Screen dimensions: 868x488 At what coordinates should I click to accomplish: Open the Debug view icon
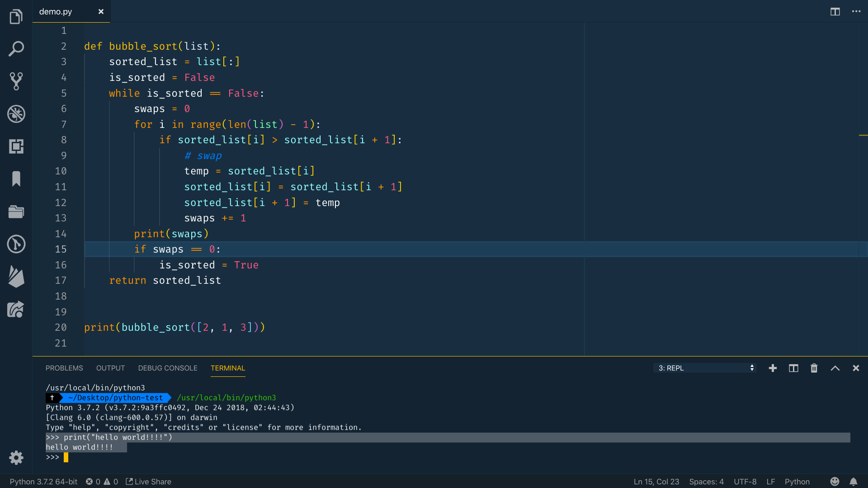(x=16, y=114)
